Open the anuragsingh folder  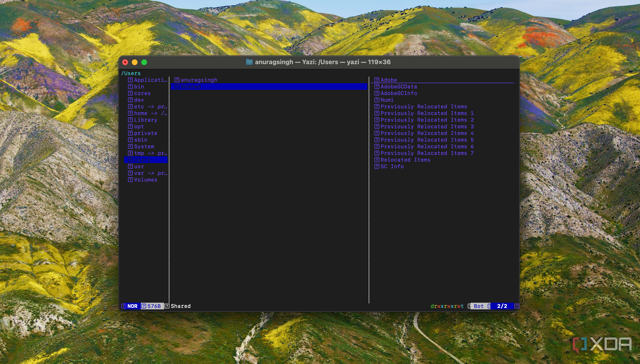196,80
